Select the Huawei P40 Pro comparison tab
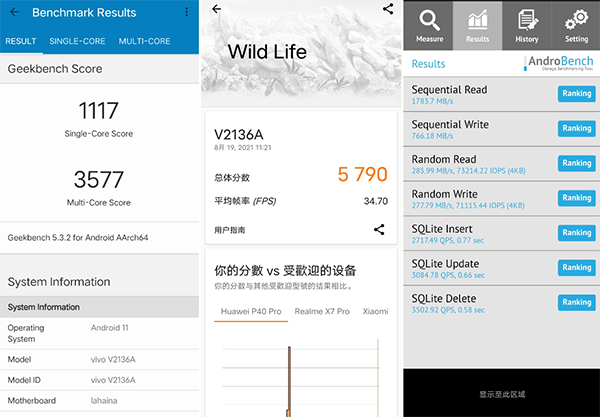 point(251,312)
